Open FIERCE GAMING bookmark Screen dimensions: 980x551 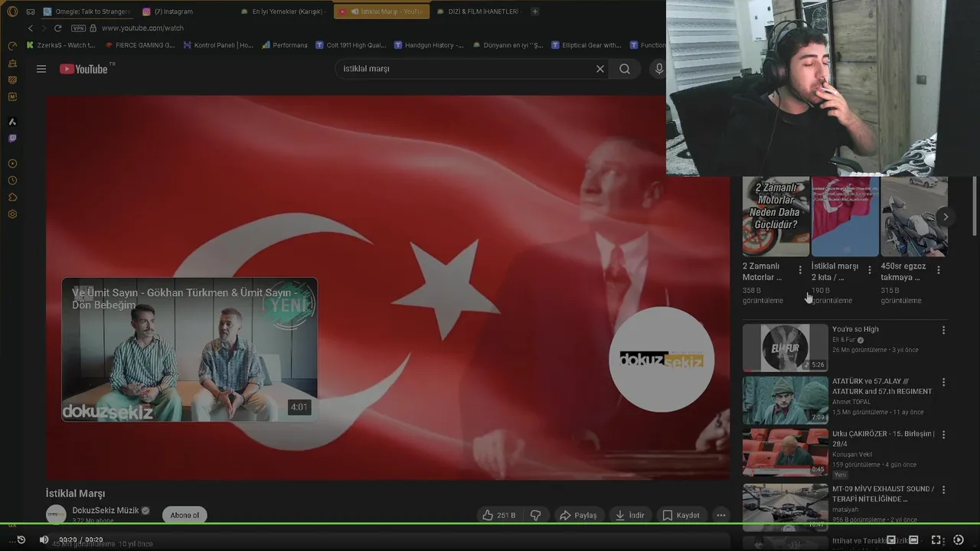point(139,45)
